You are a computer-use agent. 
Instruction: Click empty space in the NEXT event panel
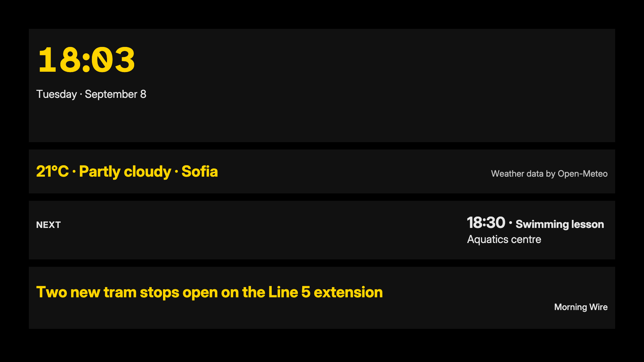click(262, 230)
